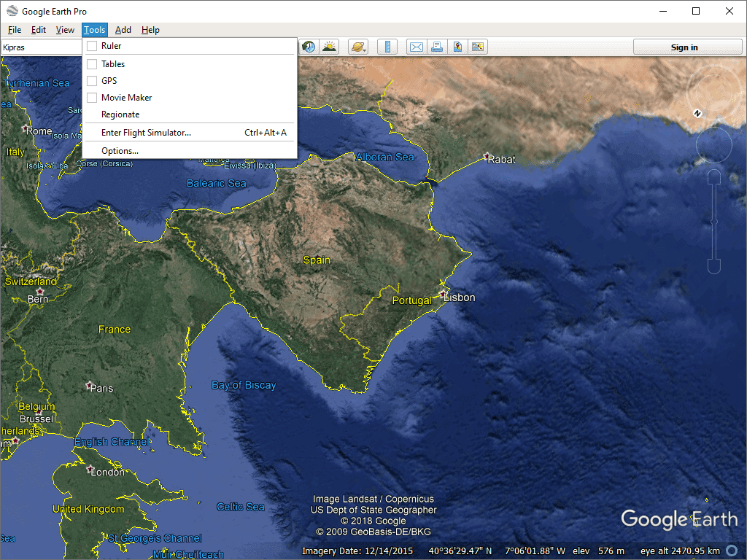Toggle the Ruler checkbox in Tools menu
The image size is (747, 560).
pyautogui.click(x=92, y=46)
